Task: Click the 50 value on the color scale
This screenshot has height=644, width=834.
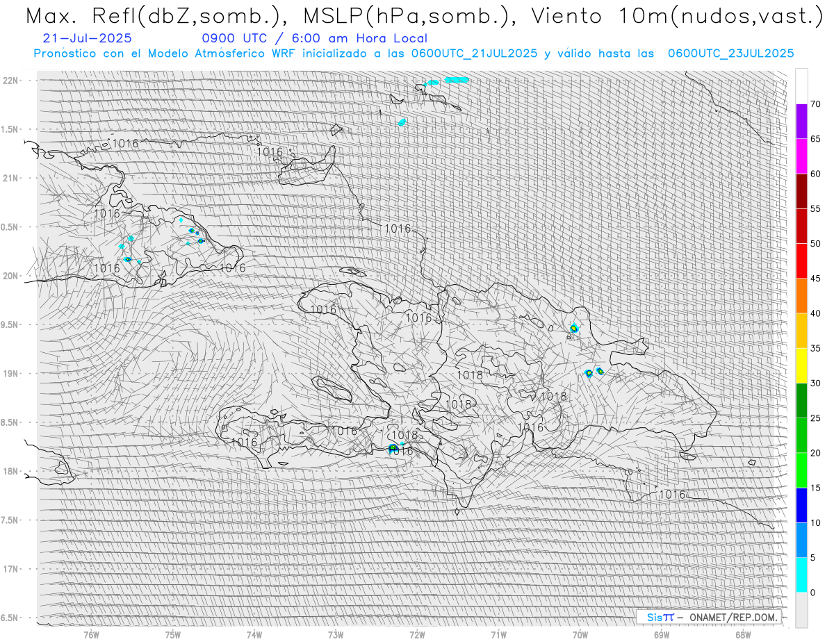Action: point(815,244)
